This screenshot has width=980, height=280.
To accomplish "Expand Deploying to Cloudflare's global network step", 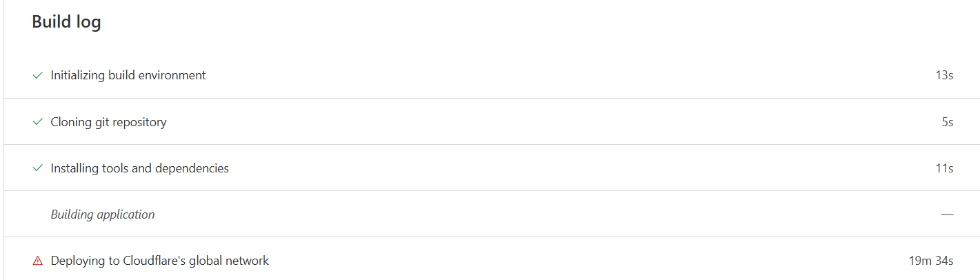I will pyautogui.click(x=492, y=260).
